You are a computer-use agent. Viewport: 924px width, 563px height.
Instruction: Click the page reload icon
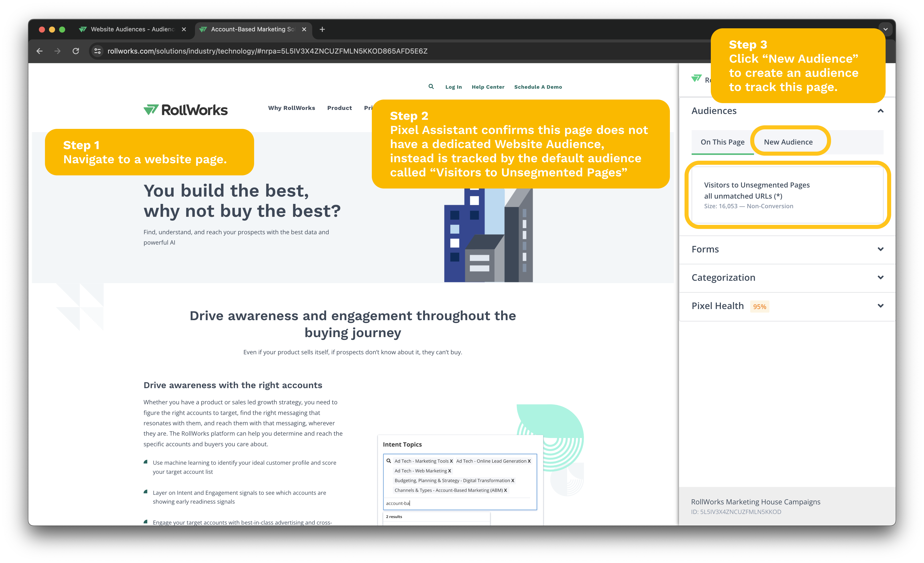[x=76, y=51]
